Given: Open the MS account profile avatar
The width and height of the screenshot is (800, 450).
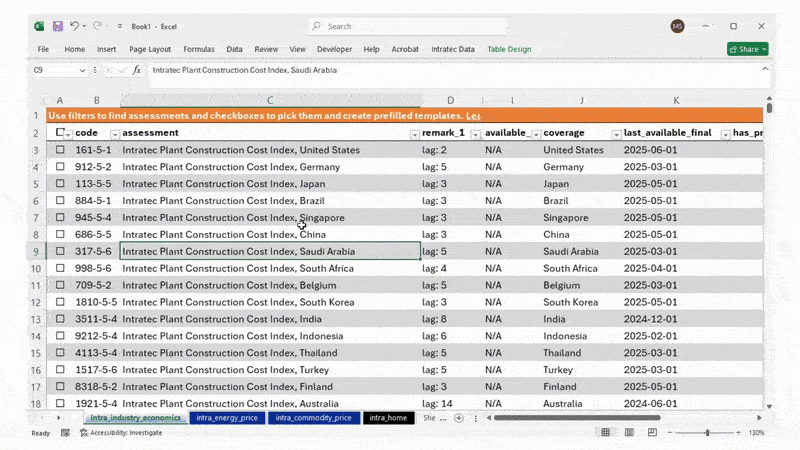Looking at the screenshot, I should pos(677,26).
